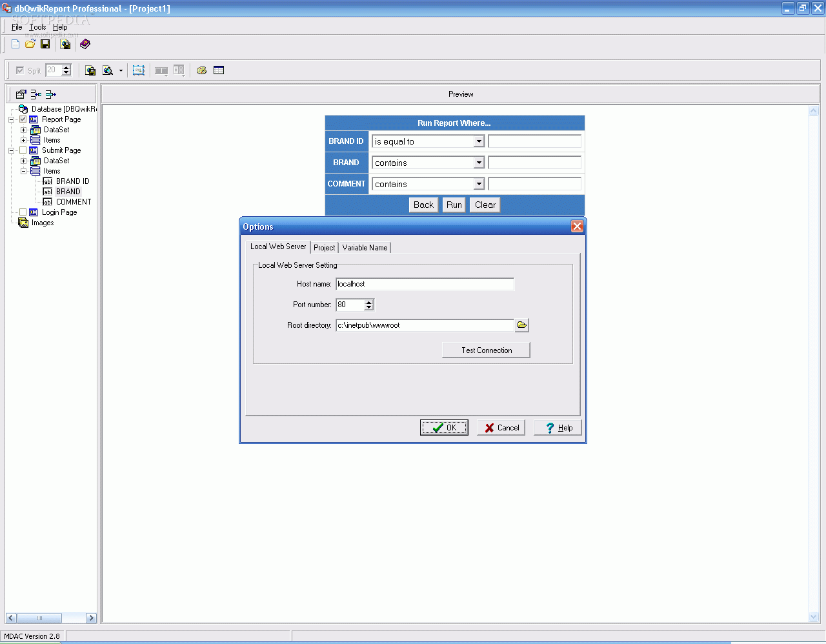
Task: Enable the Submit Page checkbox
Action: (x=23, y=150)
